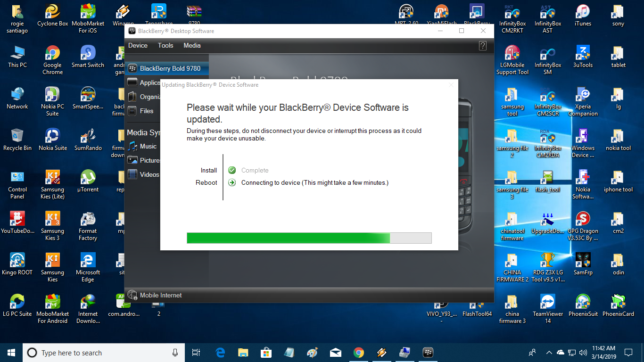
Task: Select TeamViewer 14 desktop icon
Action: coord(548,309)
